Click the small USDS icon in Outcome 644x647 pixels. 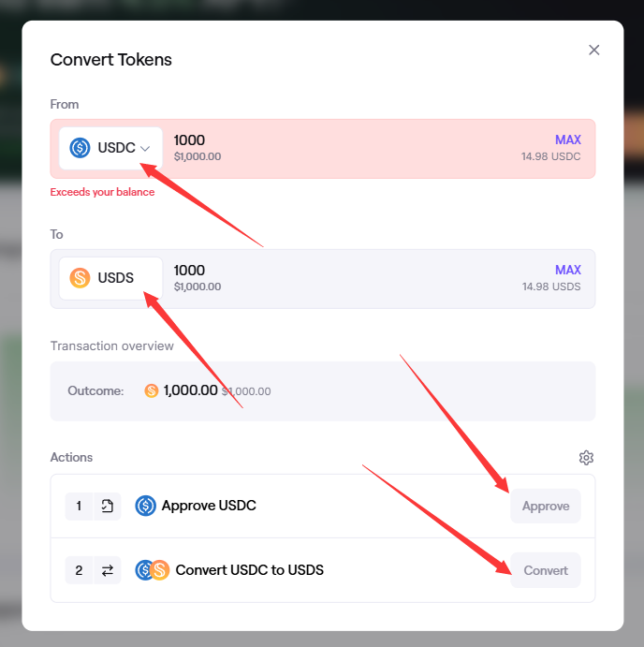pyautogui.click(x=152, y=390)
